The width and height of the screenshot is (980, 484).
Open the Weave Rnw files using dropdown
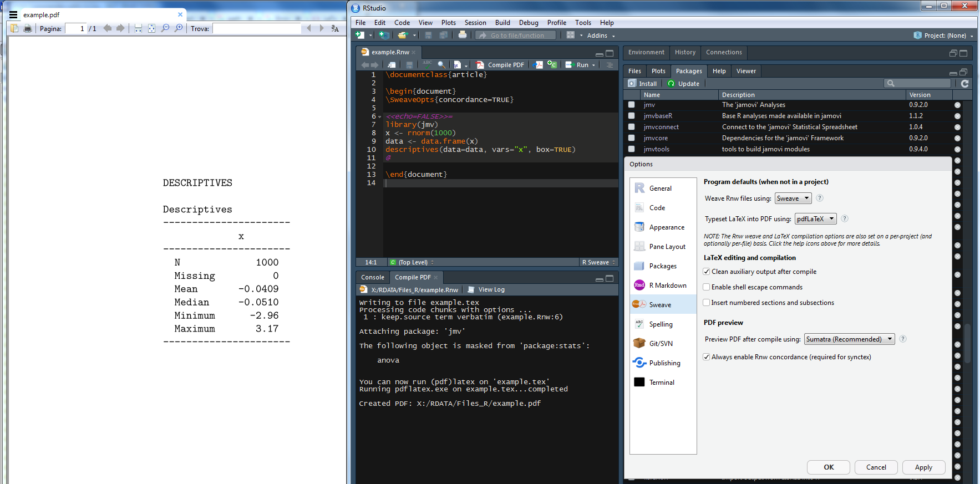[793, 198]
